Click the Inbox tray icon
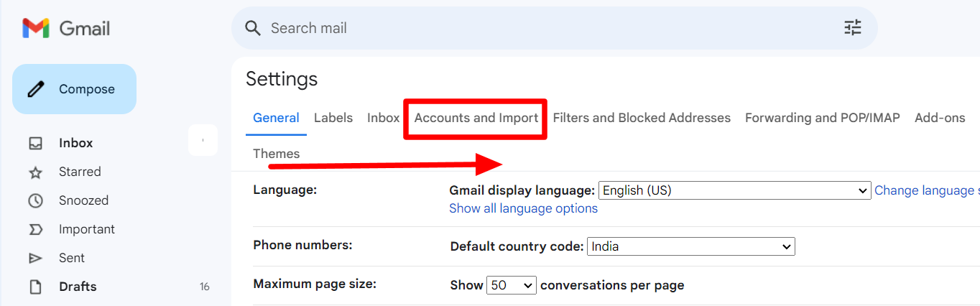Image resolution: width=980 pixels, height=306 pixels. point(35,143)
